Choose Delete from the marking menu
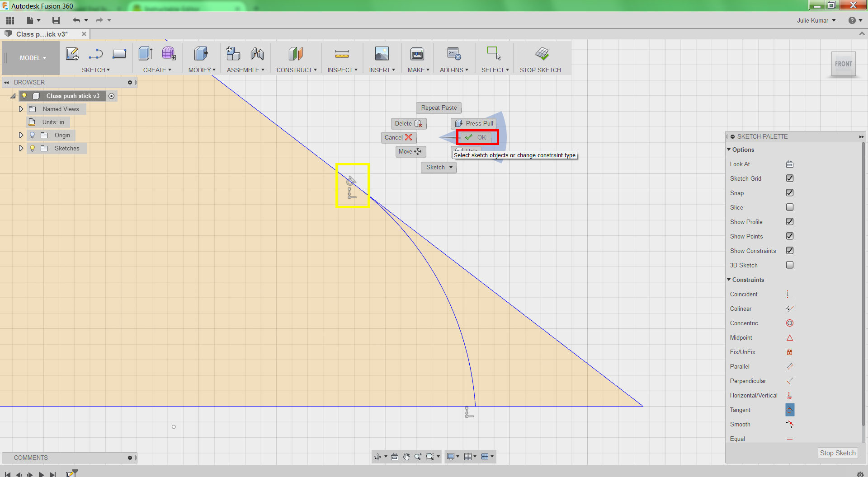 point(409,123)
